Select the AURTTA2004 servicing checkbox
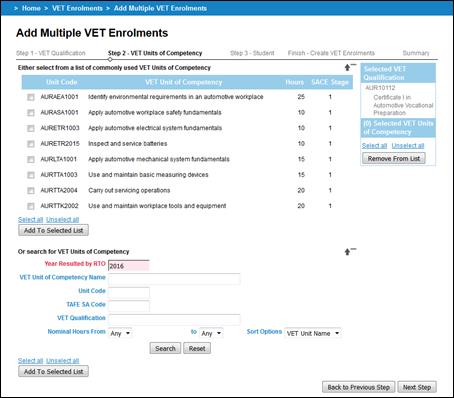Image resolution: width=454 pixels, height=398 pixels. 31,191
